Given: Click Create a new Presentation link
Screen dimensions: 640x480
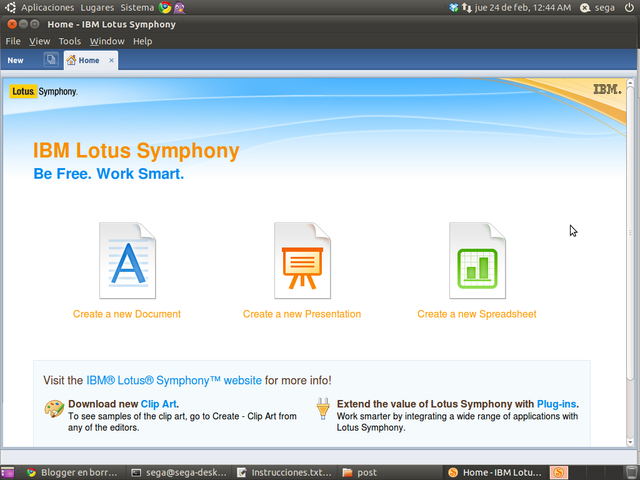Looking at the screenshot, I should [302, 314].
